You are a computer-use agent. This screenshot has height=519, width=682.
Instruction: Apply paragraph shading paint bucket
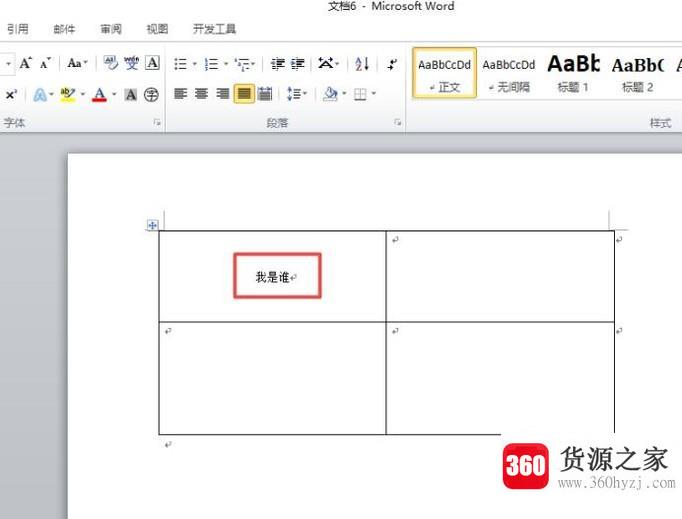pyautogui.click(x=330, y=94)
